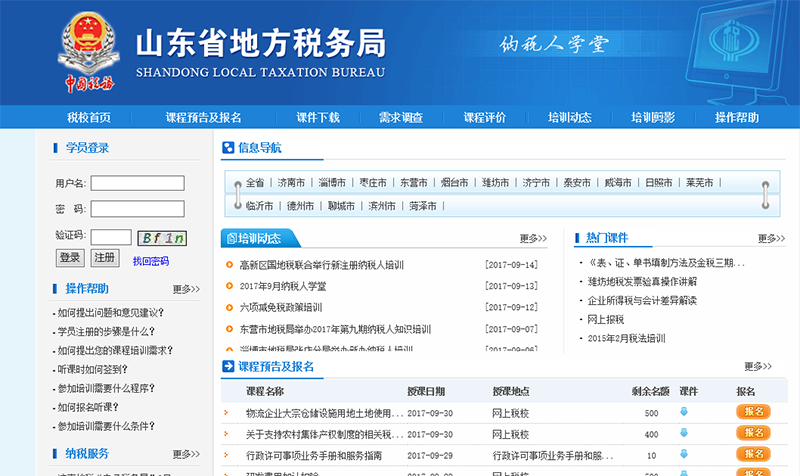
Task: Select 菏泽市 in the info navigation
Action: tap(423, 206)
